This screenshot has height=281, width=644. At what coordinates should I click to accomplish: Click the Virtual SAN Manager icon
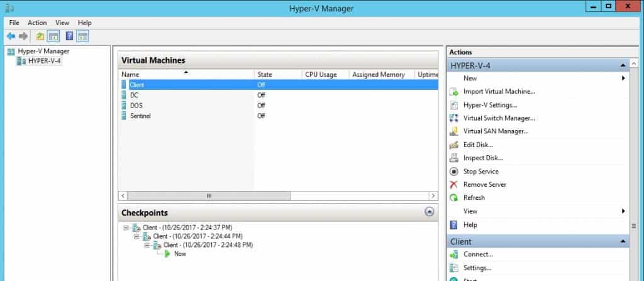pyautogui.click(x=454, y=131)
